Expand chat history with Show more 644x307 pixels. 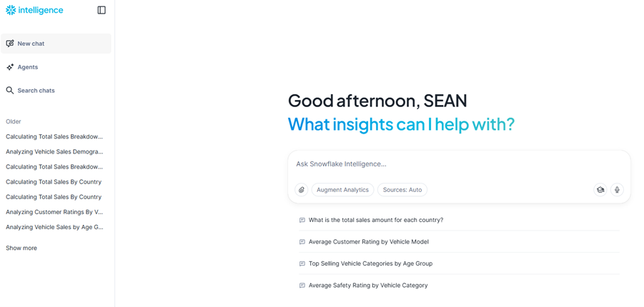(21, 248)
